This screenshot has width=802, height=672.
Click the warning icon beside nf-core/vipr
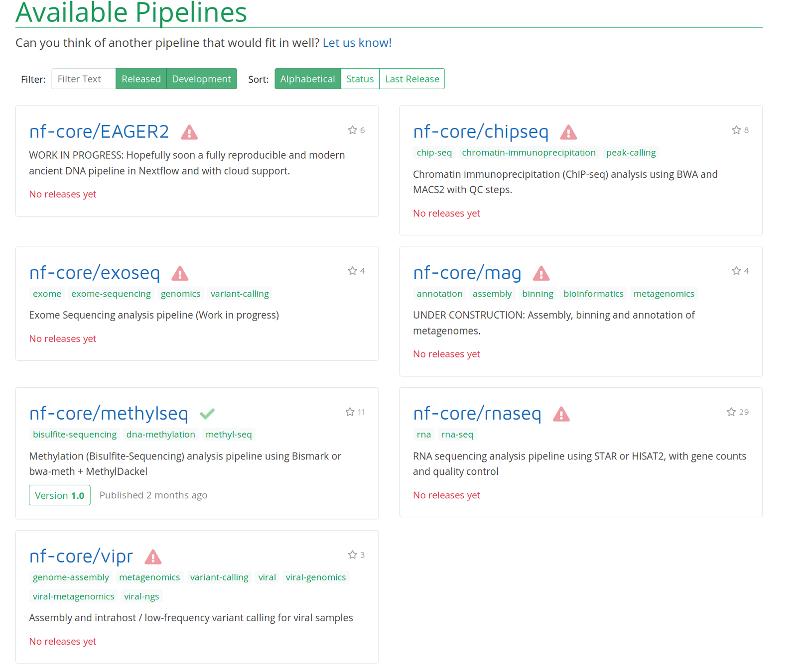[153, 557]
